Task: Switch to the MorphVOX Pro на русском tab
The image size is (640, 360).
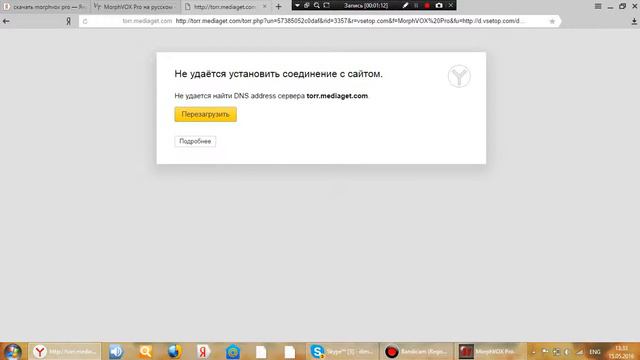Action: click(135, 7)
